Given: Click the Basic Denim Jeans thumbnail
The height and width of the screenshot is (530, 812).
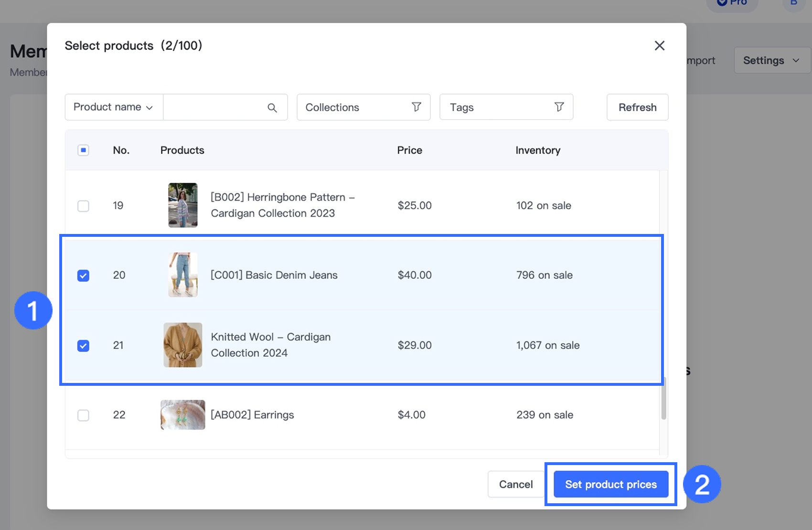Looking at the screenshot, I should tap(182, 275).
